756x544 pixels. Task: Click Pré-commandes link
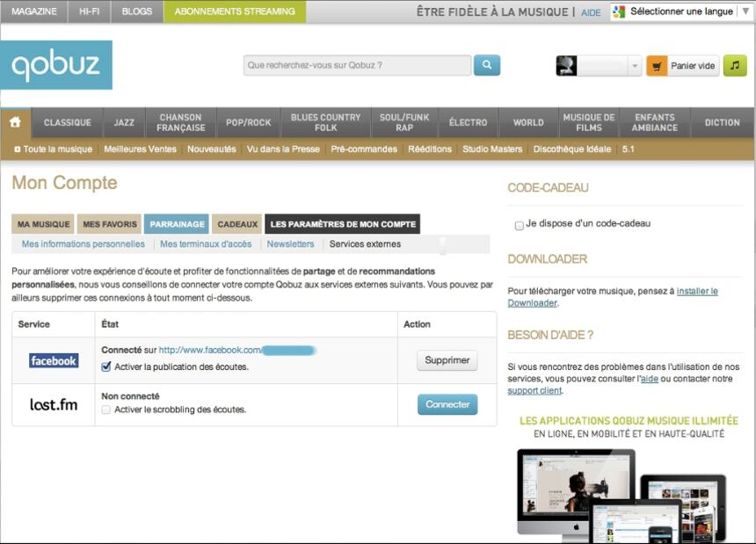click(364, 149)
